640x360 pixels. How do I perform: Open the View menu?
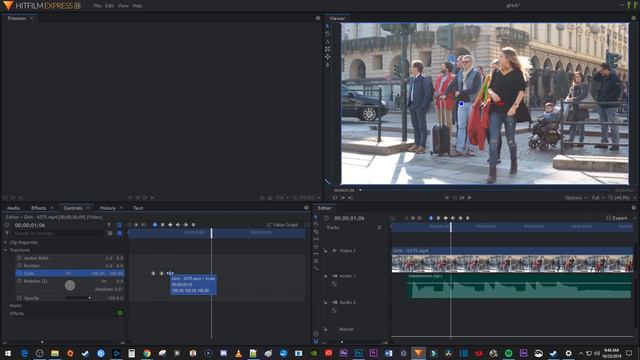point(123,6)
